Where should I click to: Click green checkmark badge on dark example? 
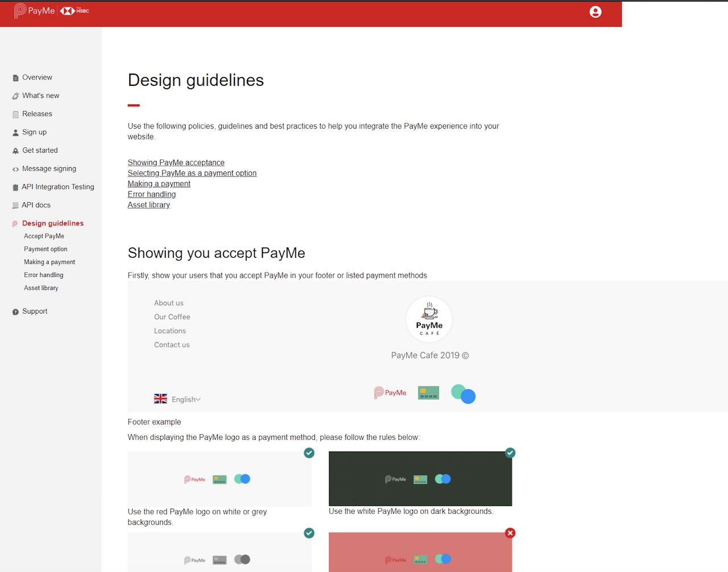coord(510,452)
